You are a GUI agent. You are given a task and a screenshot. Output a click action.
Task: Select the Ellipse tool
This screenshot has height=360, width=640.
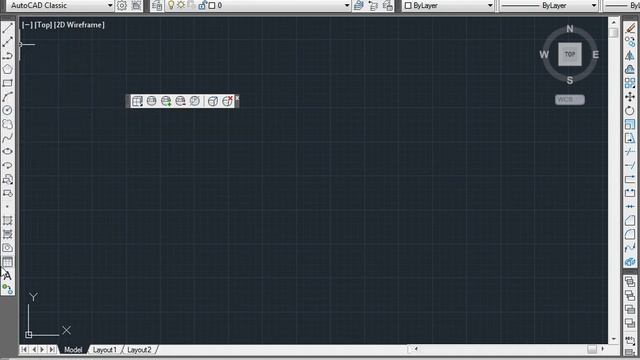7,151
